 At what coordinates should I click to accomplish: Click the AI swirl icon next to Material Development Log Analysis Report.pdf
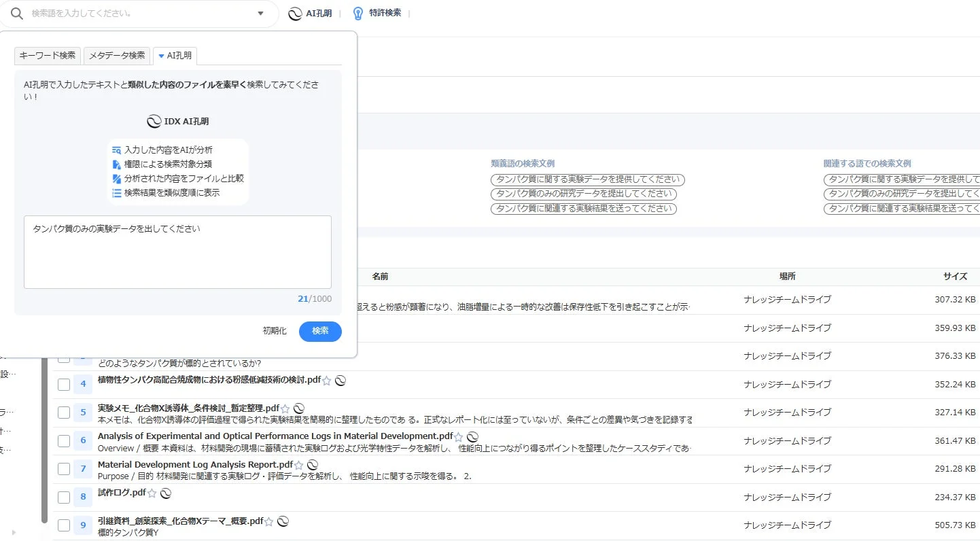[312, 465]
